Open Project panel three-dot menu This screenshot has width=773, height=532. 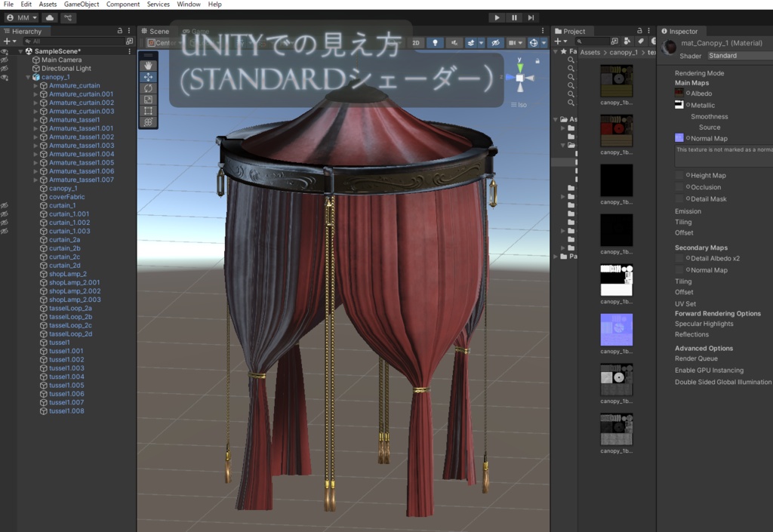pyautogui.click(x=648, y=30)
